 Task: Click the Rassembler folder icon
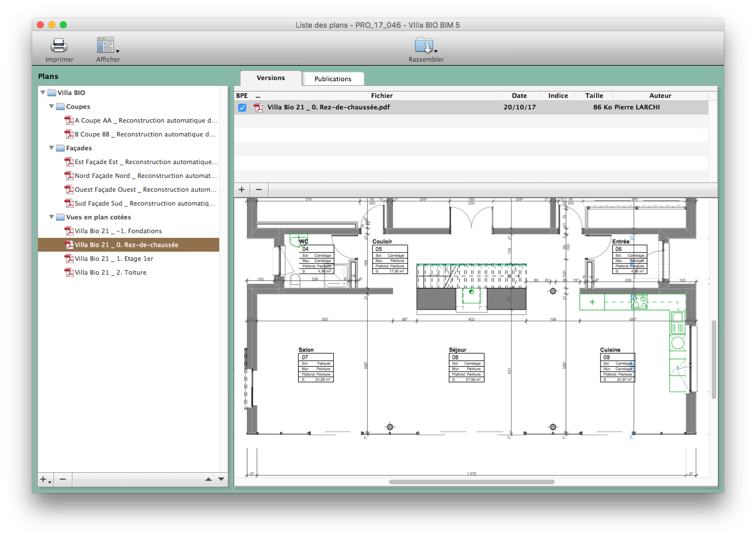(x=425, y=45)
